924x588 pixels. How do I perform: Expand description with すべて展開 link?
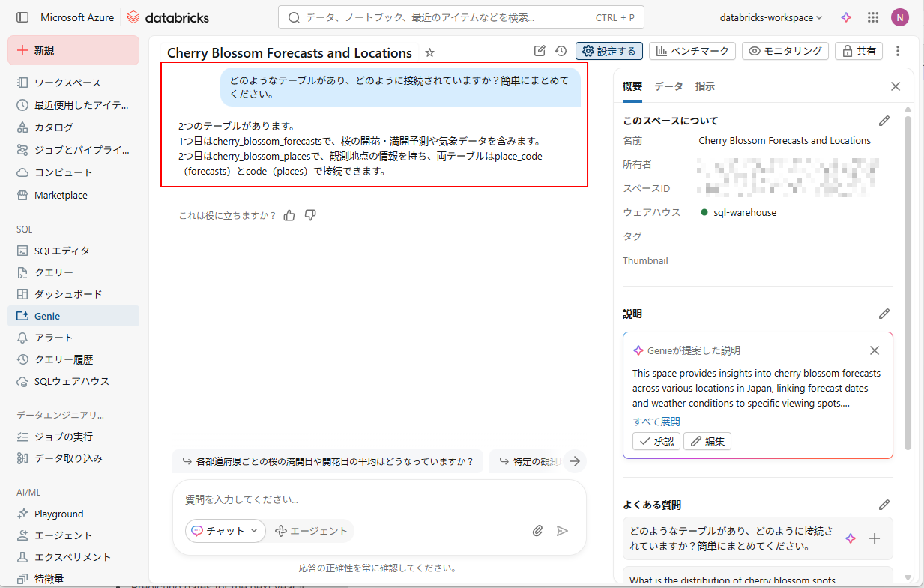pyautogui.click(x=656, y=421)
